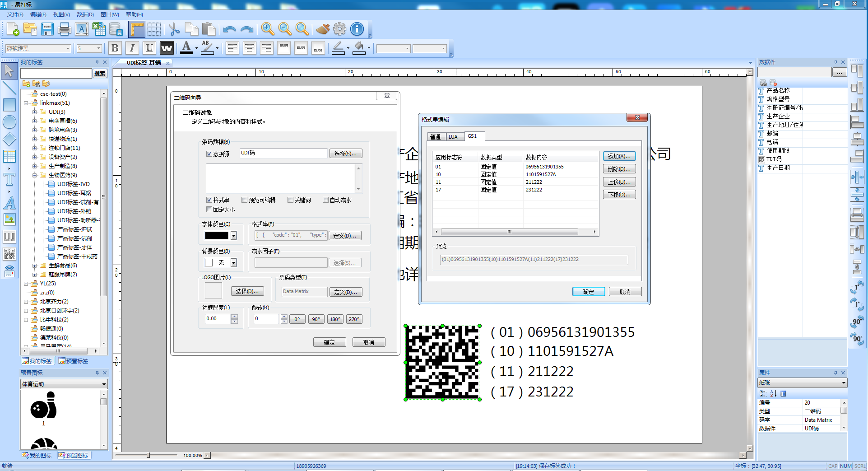Open the 纸张 properties dropdown
This screenshot has height=471, width=868.
pos(844,383)
